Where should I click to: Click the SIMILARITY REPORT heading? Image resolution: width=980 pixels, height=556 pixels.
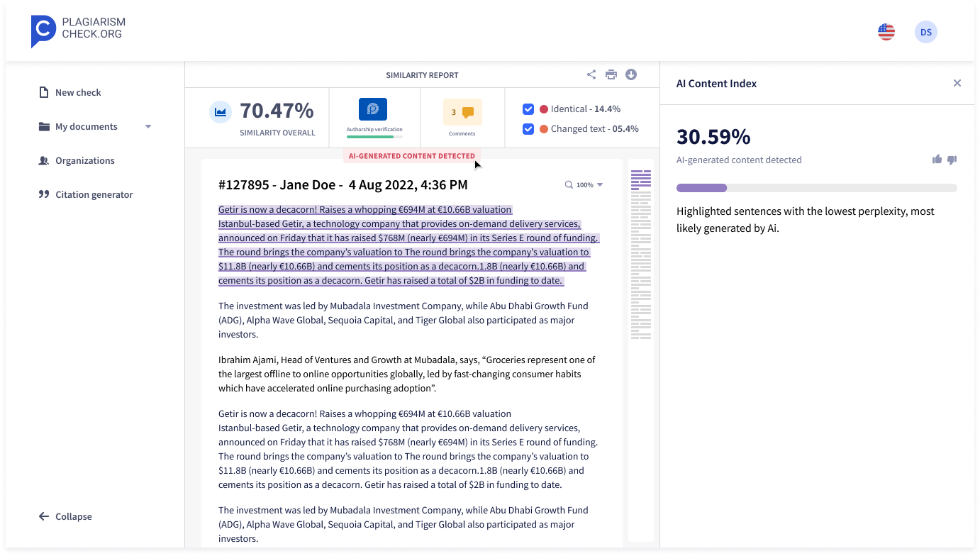coord(422,75)
